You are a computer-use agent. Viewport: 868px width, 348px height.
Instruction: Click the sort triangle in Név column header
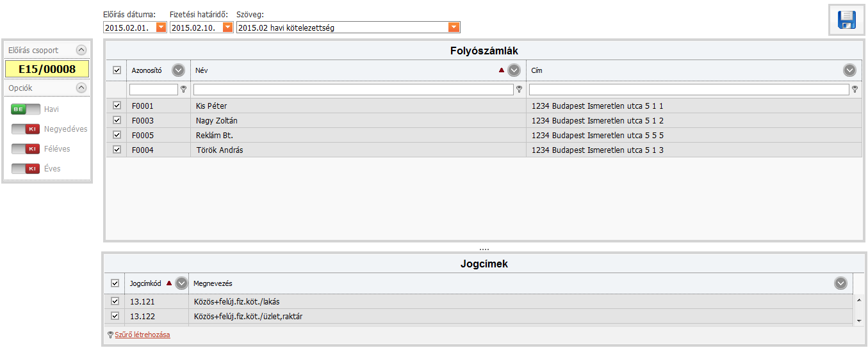pos(502,70)
